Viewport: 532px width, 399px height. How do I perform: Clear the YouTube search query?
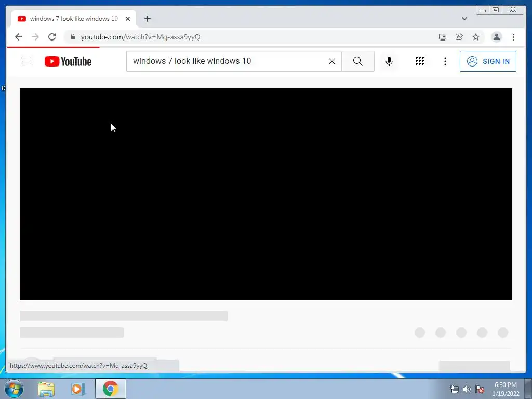332,61
